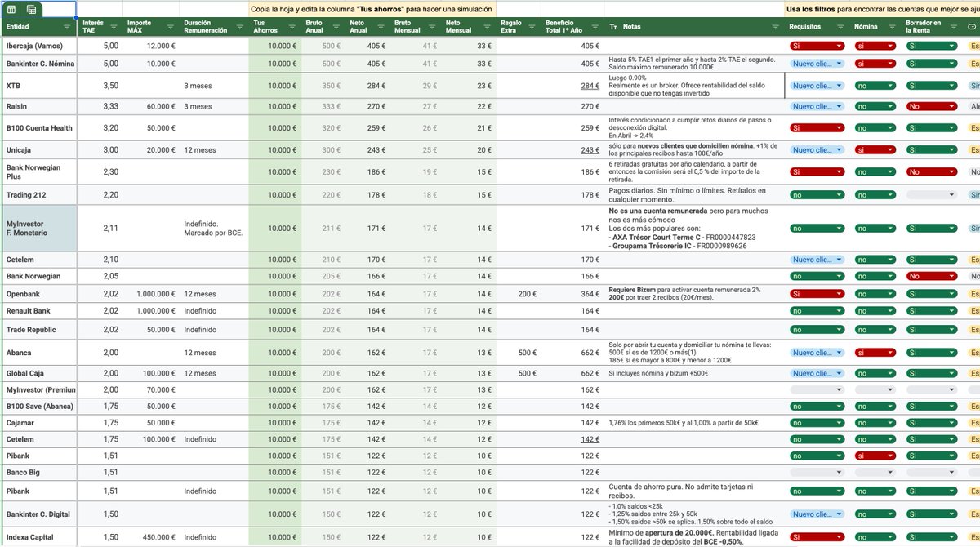This screenshot has height=547, width=980.
Task: Click the 60.000 € Raisin maximum amount
Action: (160, 106)
